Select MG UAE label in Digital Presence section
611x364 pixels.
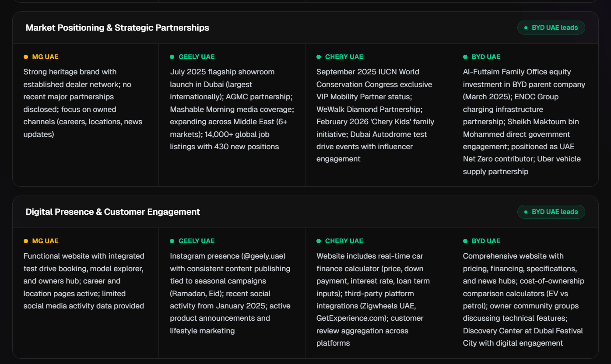point(45,241)
